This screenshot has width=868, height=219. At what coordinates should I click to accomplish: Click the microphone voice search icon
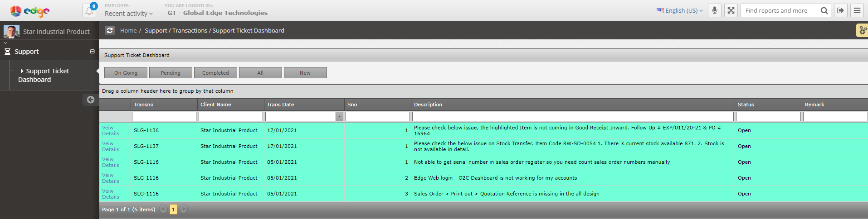[x=715, y=10]
